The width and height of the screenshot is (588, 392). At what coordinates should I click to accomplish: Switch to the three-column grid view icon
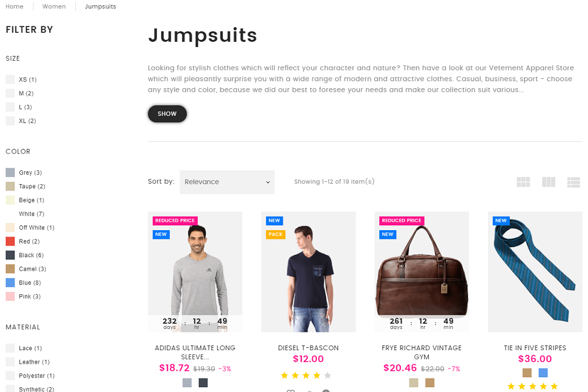click(548, 182)
